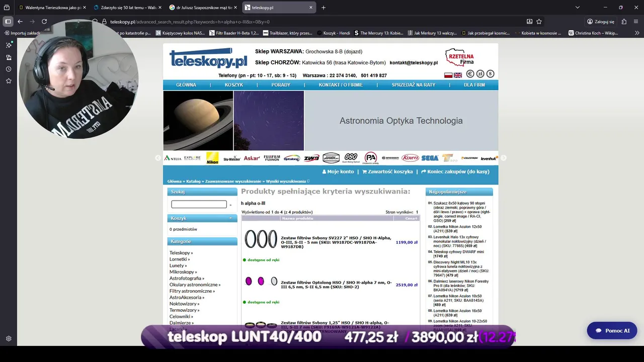
Task: Switch site language to English flag
Action: click(458, 75)
